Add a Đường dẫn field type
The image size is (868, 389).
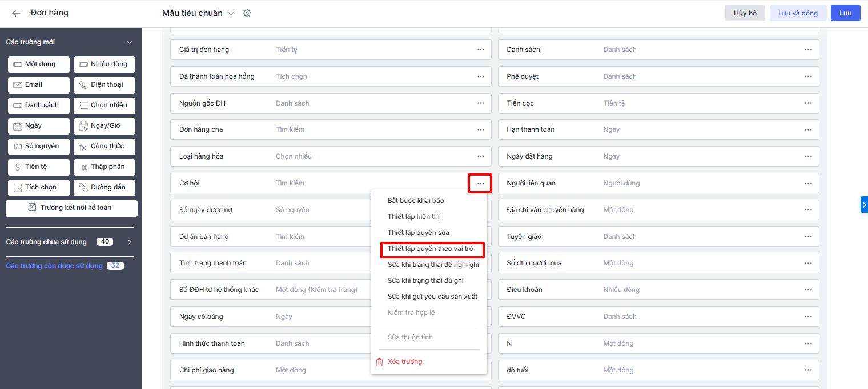105,188
